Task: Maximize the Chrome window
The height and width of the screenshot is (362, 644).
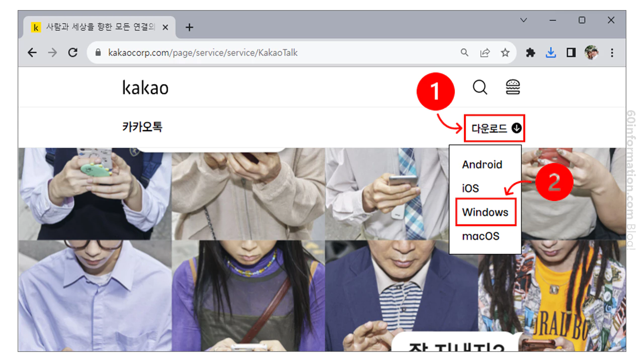Action: (582, 20)
